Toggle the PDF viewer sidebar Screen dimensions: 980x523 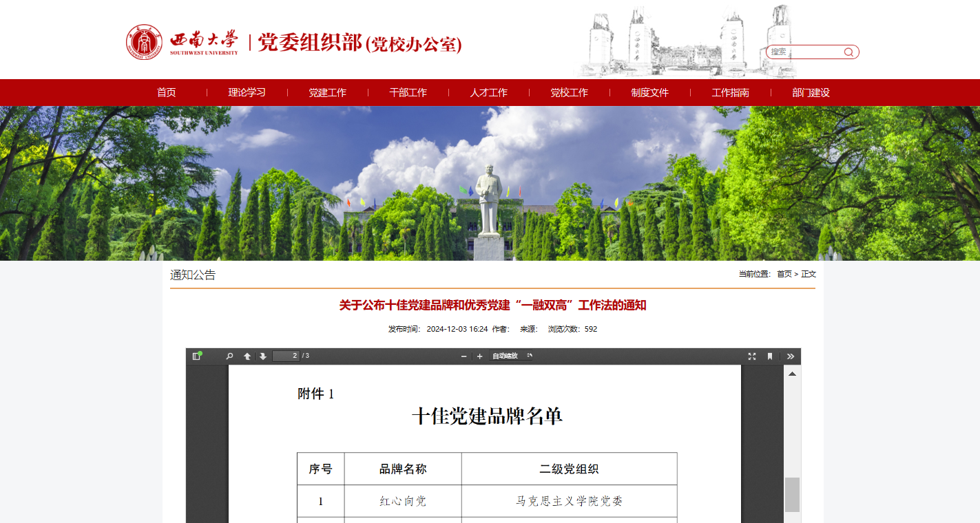coord(197,356)
